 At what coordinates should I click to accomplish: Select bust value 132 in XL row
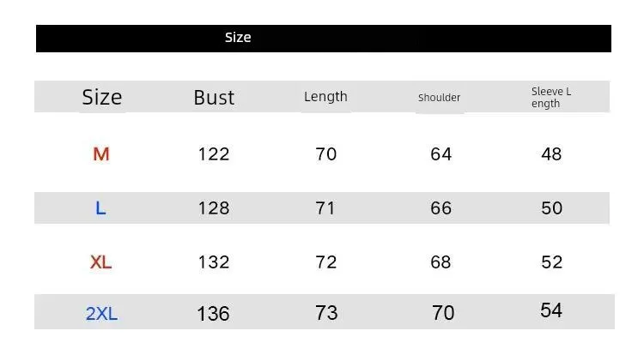coord(214,262)
